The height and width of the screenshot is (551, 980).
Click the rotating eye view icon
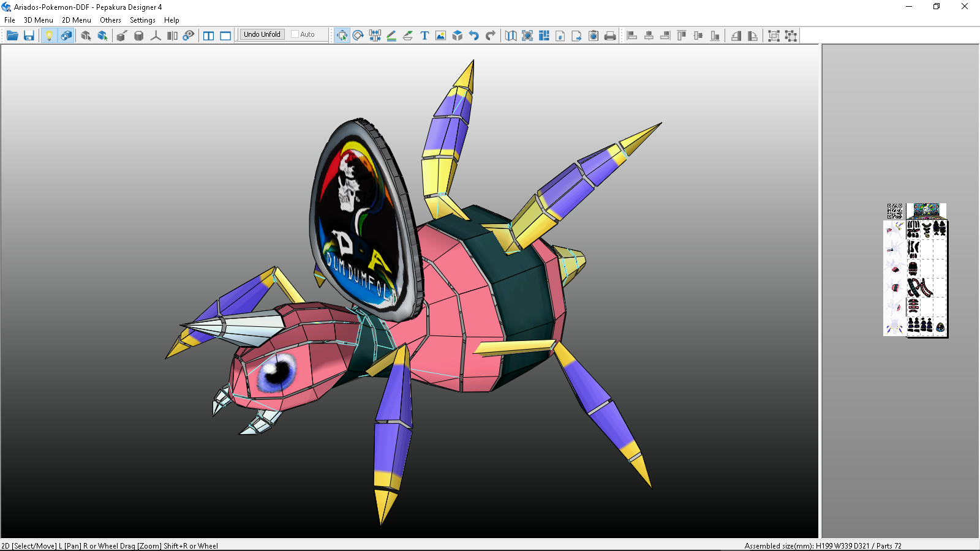click(x=189, y=36)
